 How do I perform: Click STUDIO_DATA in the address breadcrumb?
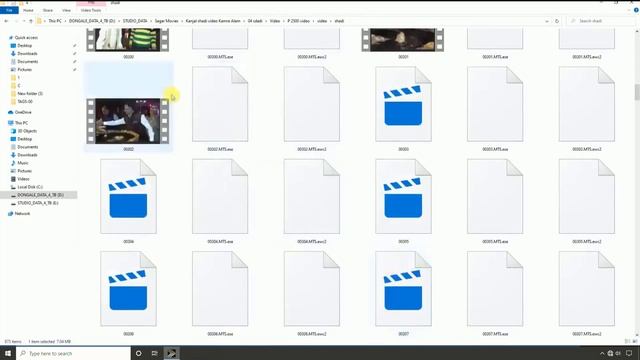(135, 21)
